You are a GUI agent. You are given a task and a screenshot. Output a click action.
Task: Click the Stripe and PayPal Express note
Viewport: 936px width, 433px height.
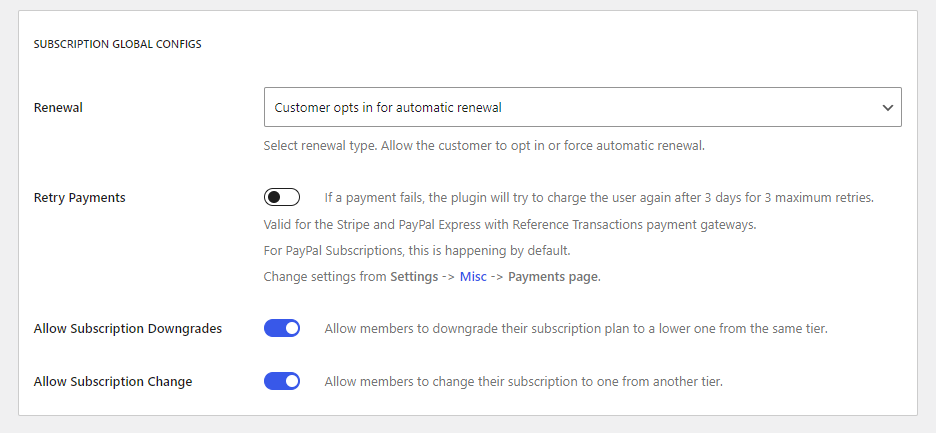click(510, 225)
